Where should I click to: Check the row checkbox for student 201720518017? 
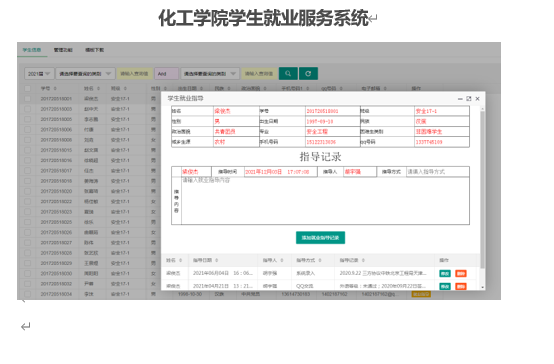[x=27, y=171]
